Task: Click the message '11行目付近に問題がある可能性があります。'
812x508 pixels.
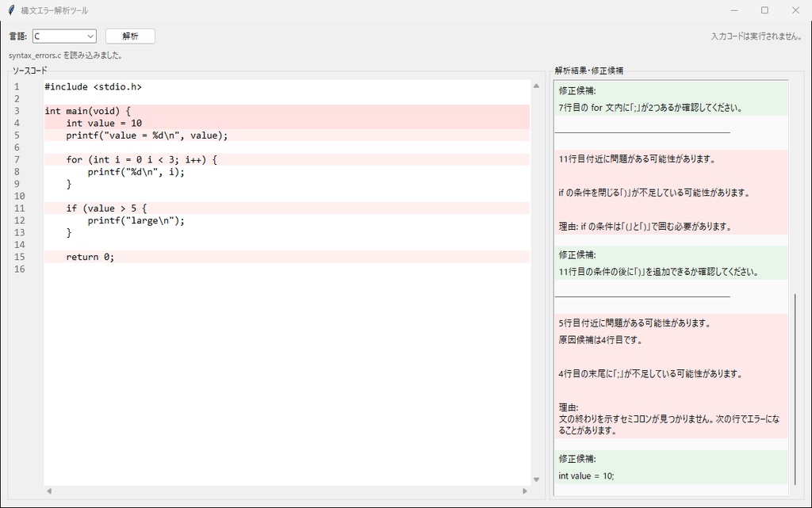Action: click(x=637, y=159)
